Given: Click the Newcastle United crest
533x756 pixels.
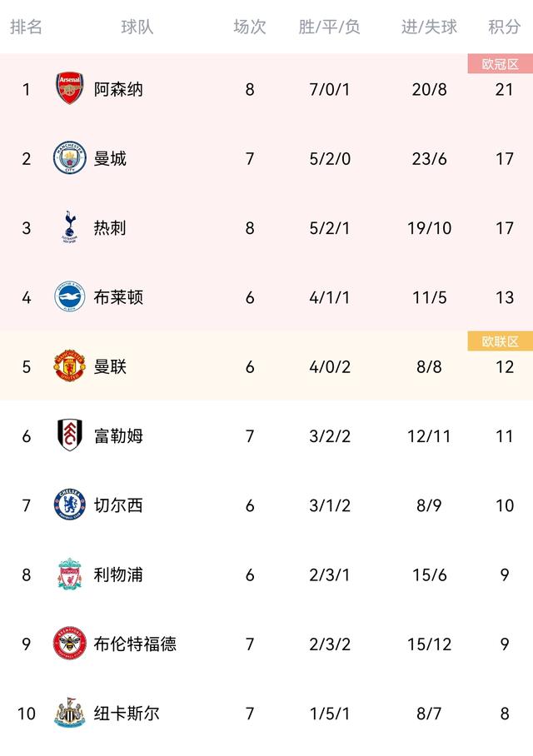Looking at the screenshot, I should click(70, 714).
